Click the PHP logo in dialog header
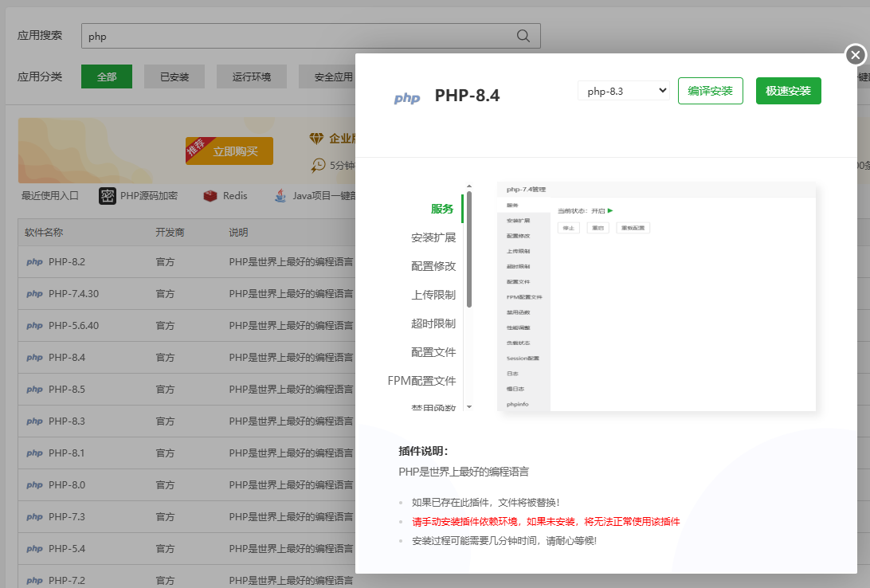Screen dimensions: 870x588 pyautogui.click(x=407, y=98)
